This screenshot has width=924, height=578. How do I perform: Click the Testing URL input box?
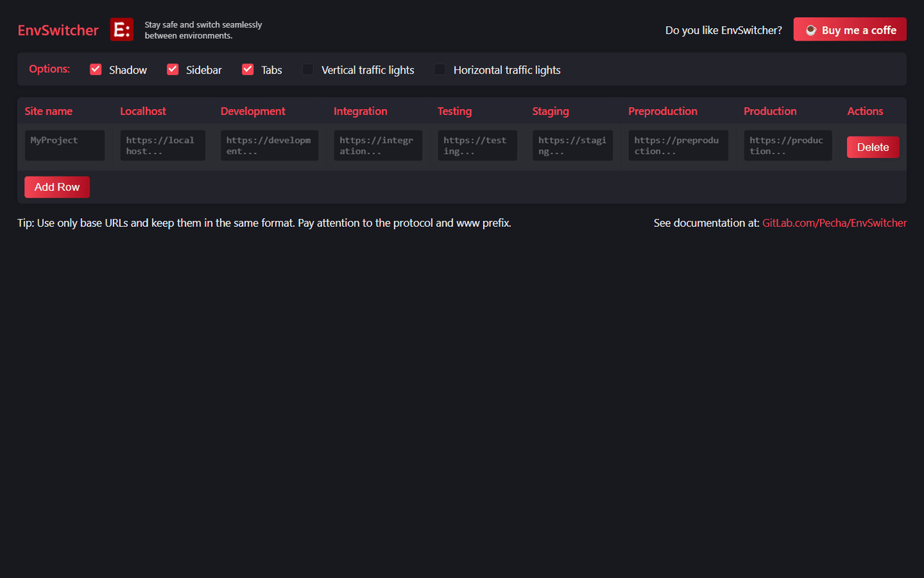pos(477,145)
